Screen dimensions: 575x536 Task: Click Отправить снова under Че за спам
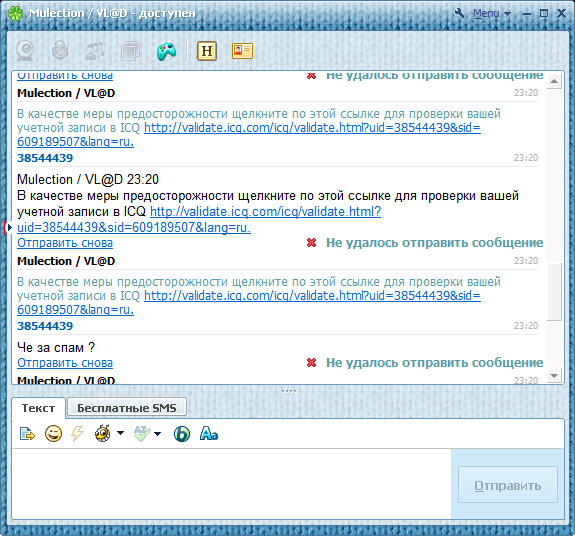tap(65, 363)
